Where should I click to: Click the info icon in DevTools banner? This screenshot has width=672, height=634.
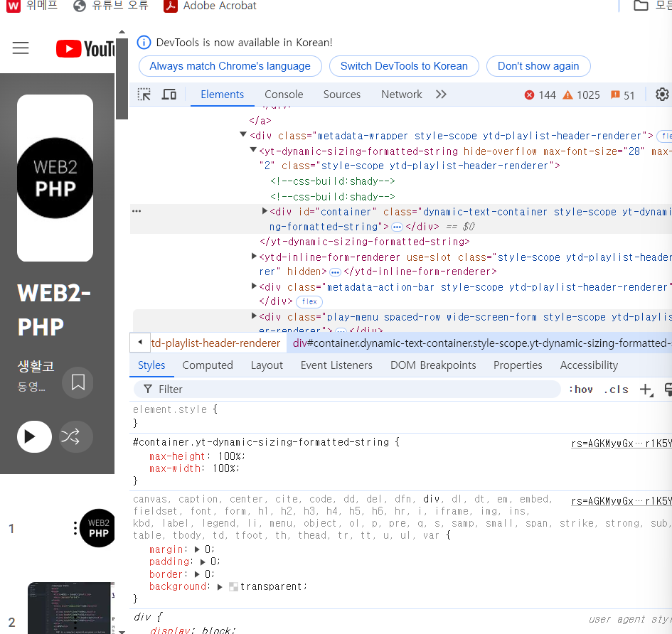tap(144, 43)
